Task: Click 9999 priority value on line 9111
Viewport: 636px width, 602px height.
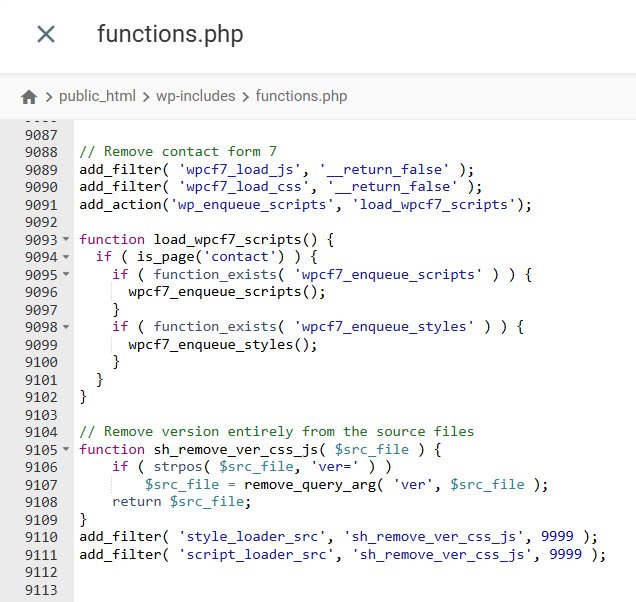Action: coord(565,554)
